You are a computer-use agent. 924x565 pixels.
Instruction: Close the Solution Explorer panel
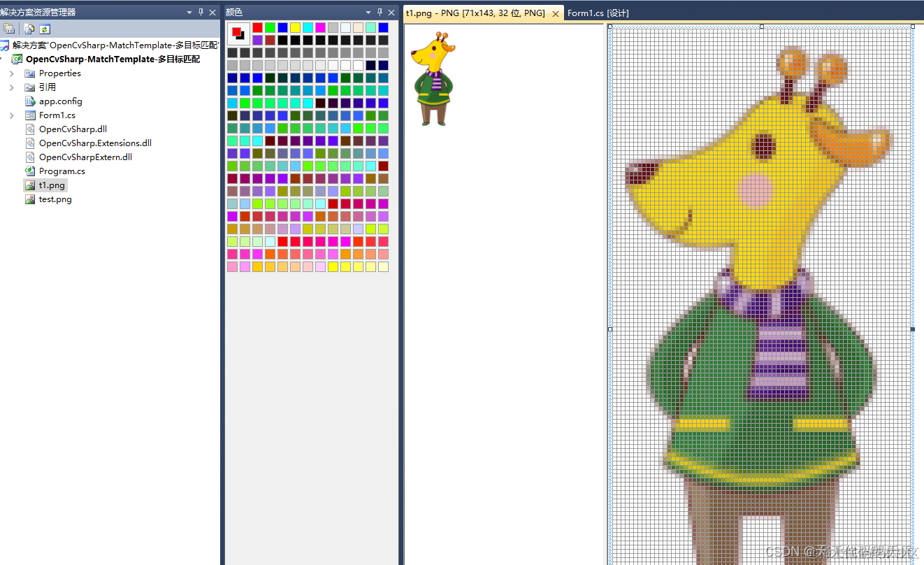click(212, 12)
